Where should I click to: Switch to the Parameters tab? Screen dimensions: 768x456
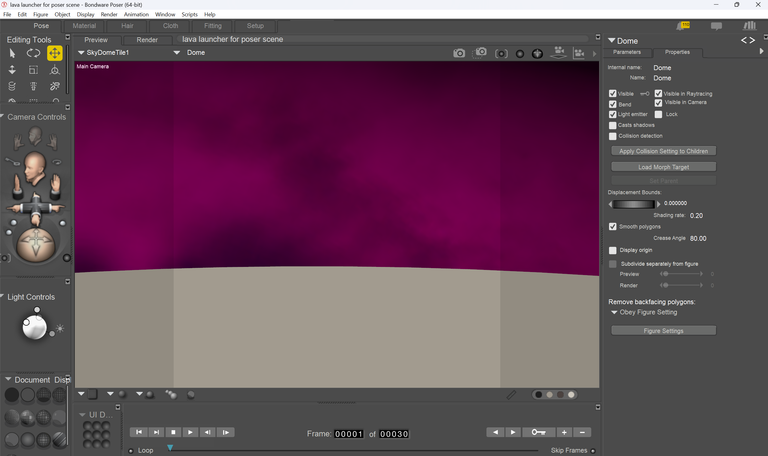pyautogui.click(x=627, y=52)
